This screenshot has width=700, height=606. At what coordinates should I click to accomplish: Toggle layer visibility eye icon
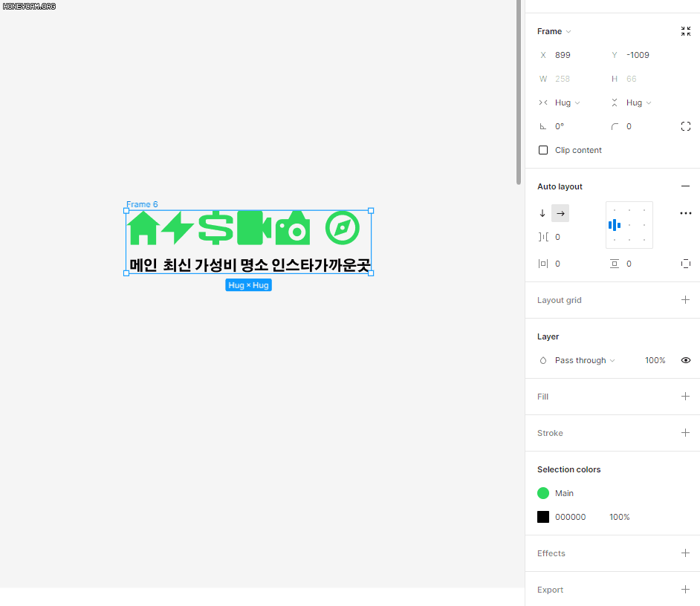pos(686,360)
